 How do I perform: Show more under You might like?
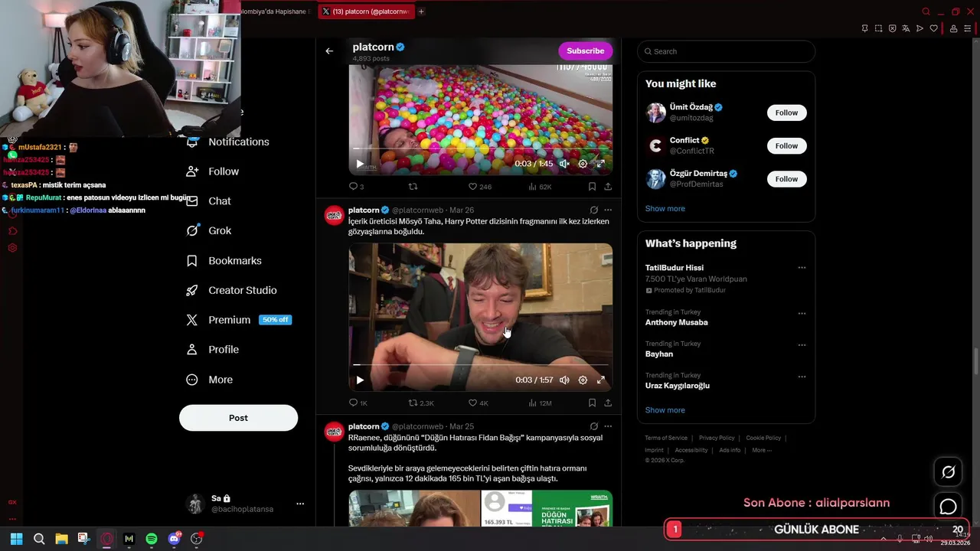pyautogui.click(x=665, y=208)
